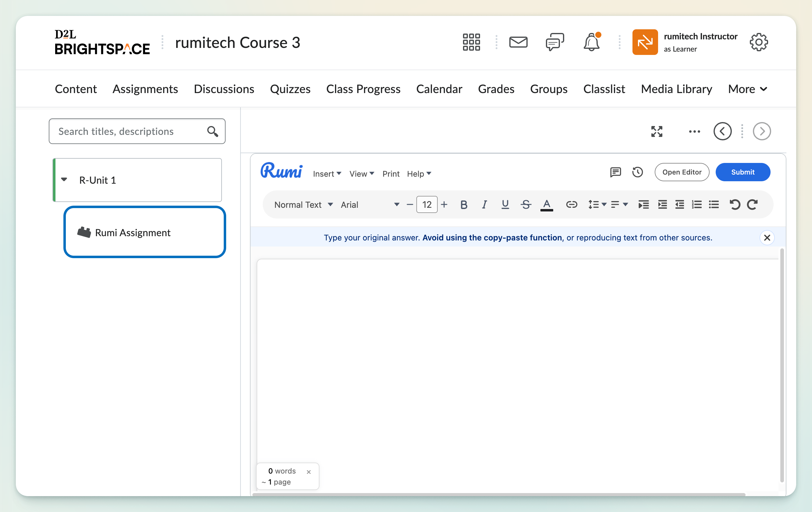Click the insert link icon
The image size is (812, 512).
click(571, 204)
